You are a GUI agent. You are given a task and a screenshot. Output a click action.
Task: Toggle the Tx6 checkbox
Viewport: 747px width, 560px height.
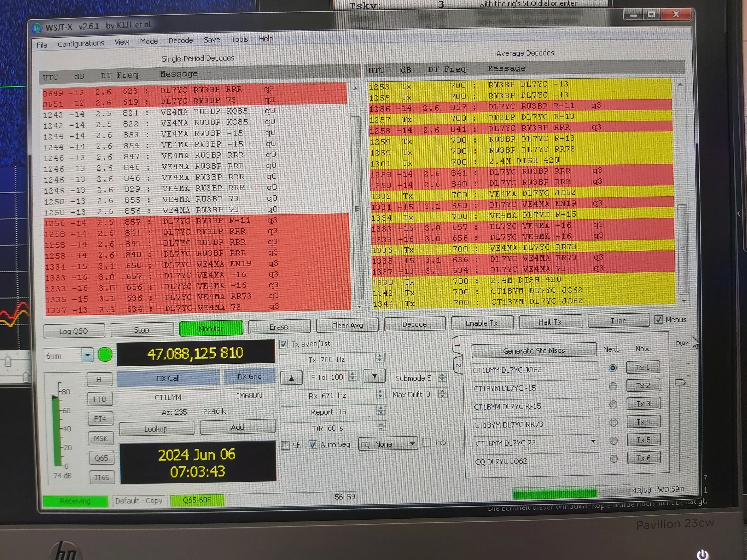(x=427, y=442)
